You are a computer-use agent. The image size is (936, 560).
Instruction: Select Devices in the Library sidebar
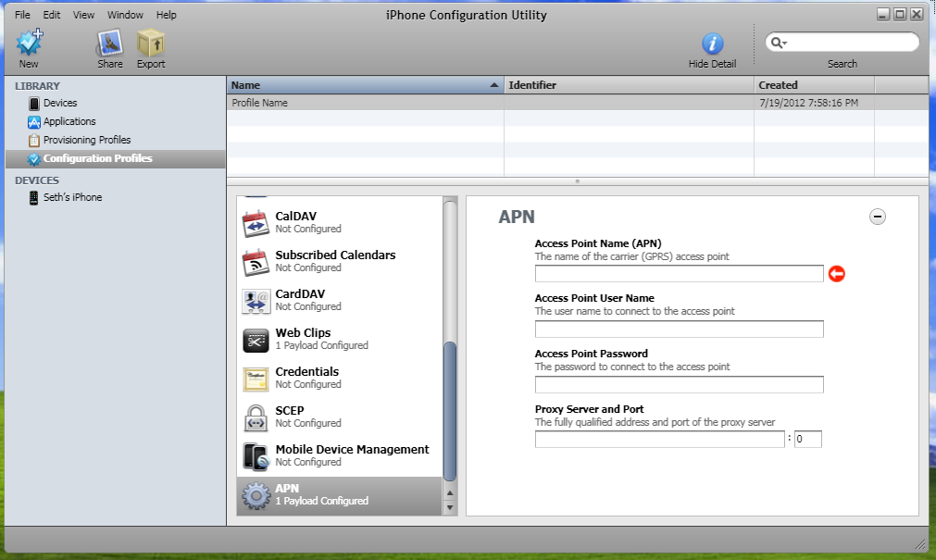(115, 104)
